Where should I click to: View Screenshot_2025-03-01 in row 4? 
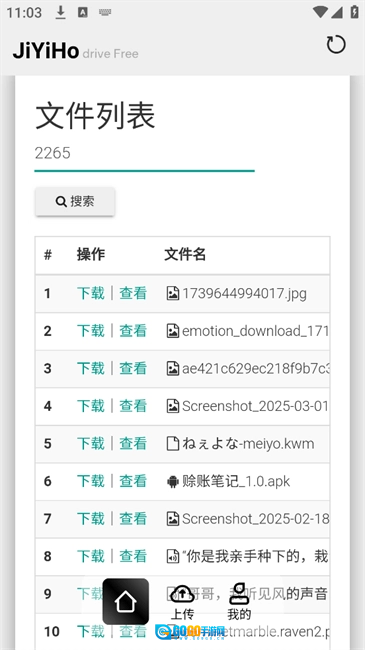pyautogui.click(x=133, y=406)
